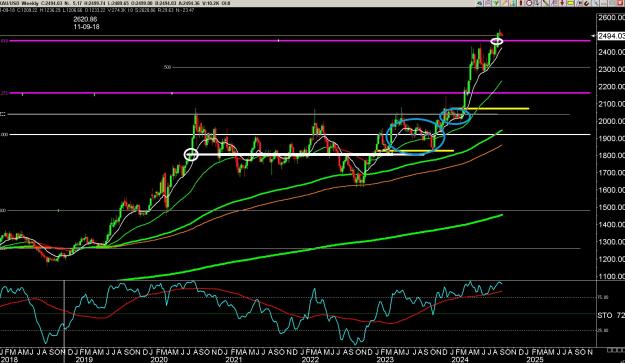Click the 2018 year label on time axis
625x363 pixels.
(8, 359)
